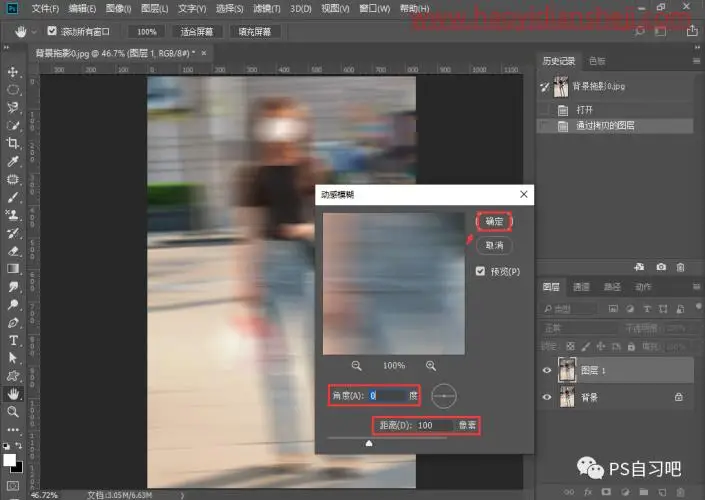Switch to the 路径 tab
The height and width of the screenshot is (500, 705).
point(612,287)
